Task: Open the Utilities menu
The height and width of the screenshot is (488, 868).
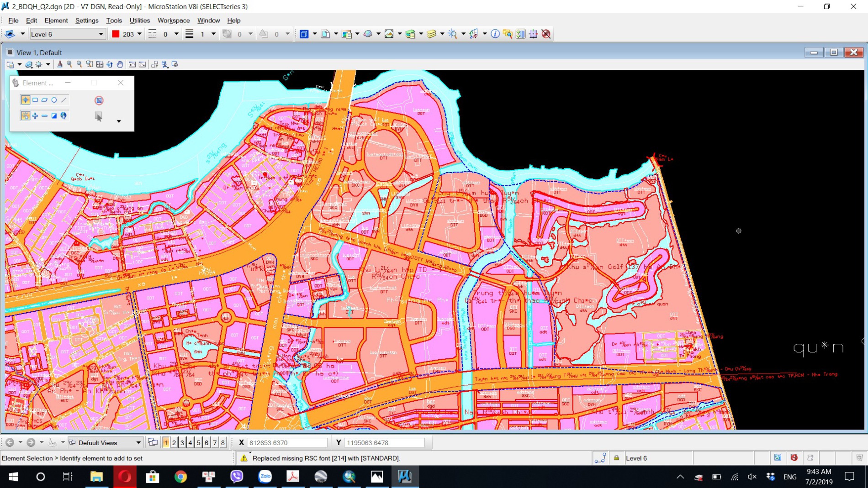Action: click(x=139, y=21)
